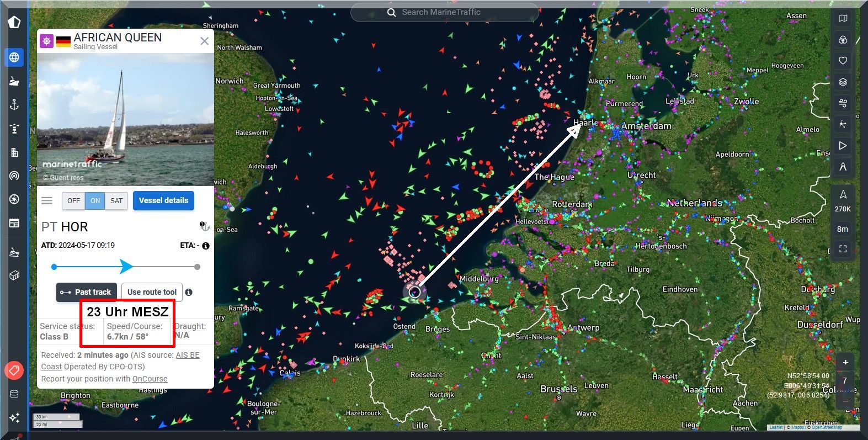Open the OnCourse link
Screen dimensions: 868x440
(x=150, y=379)
